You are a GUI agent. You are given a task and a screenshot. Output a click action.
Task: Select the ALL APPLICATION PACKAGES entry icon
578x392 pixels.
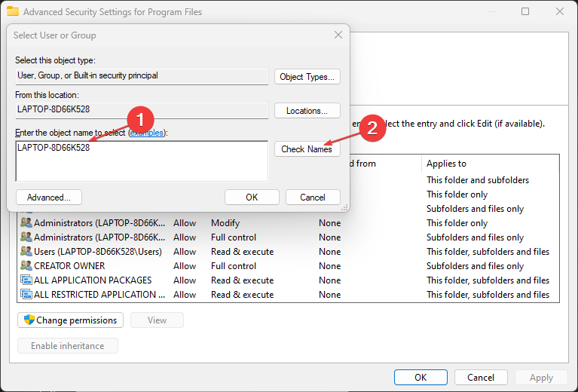point(26,280)
